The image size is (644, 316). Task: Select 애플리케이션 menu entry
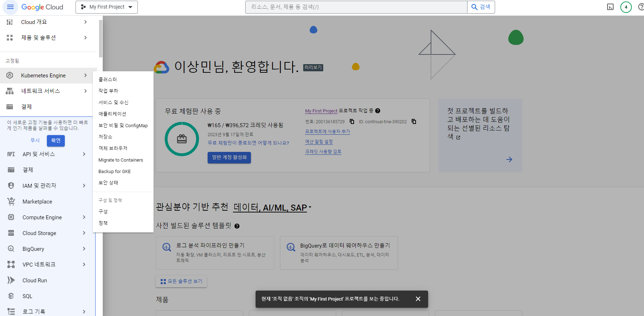[123, 114]
